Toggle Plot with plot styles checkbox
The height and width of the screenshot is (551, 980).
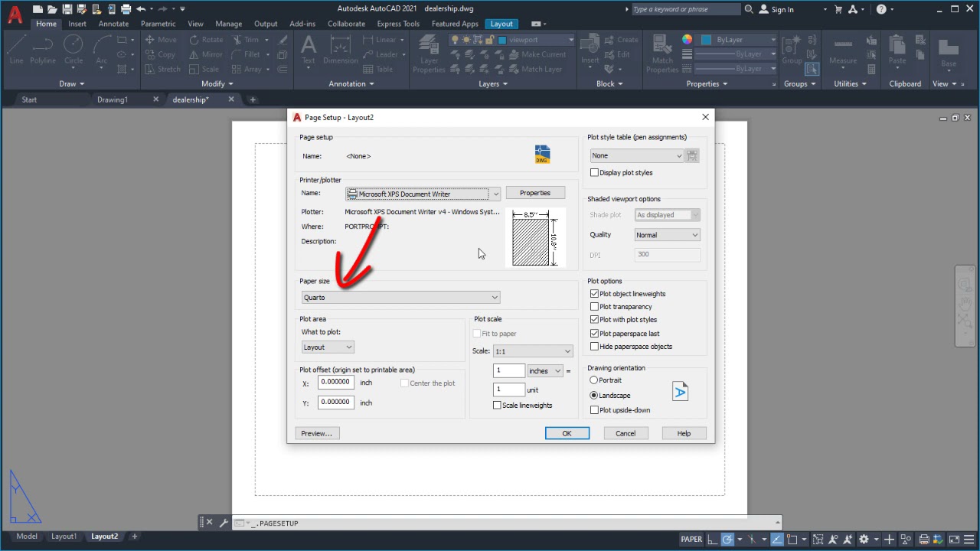pyautogui.click(x=594, y=320)
